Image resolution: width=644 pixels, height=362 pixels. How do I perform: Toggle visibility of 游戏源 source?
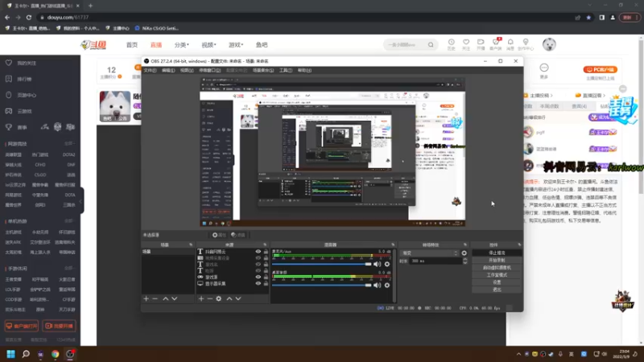pos(258,277)
